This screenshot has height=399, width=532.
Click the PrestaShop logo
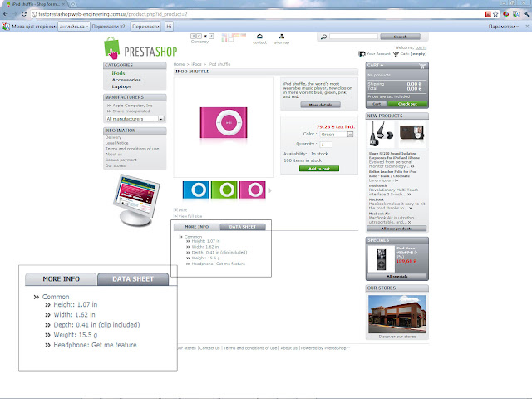tap(140, 48)
